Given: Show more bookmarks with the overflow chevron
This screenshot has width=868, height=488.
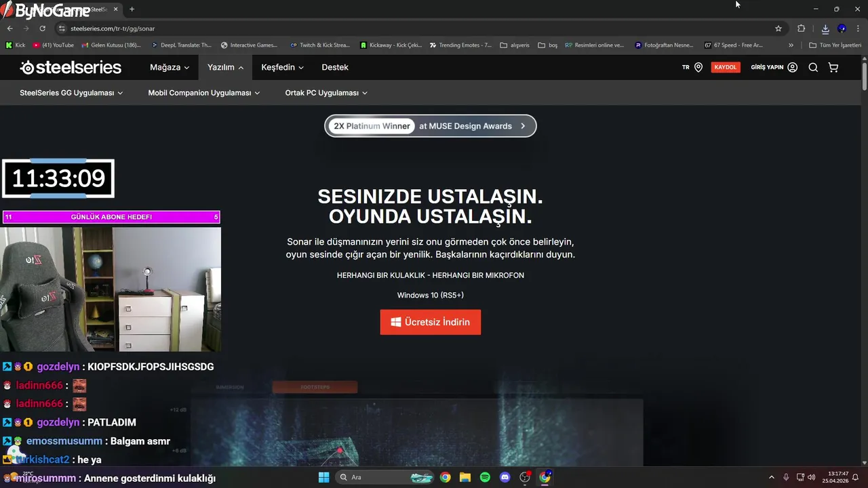Looking at the screenshot, I should click(x=791, y=45).
